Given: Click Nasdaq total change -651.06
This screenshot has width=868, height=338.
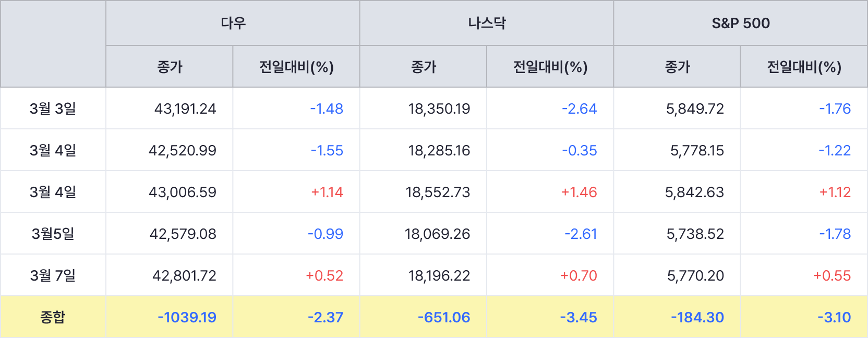Looking at the screenshot, I should pyautogui.click(x=444, y=317).
